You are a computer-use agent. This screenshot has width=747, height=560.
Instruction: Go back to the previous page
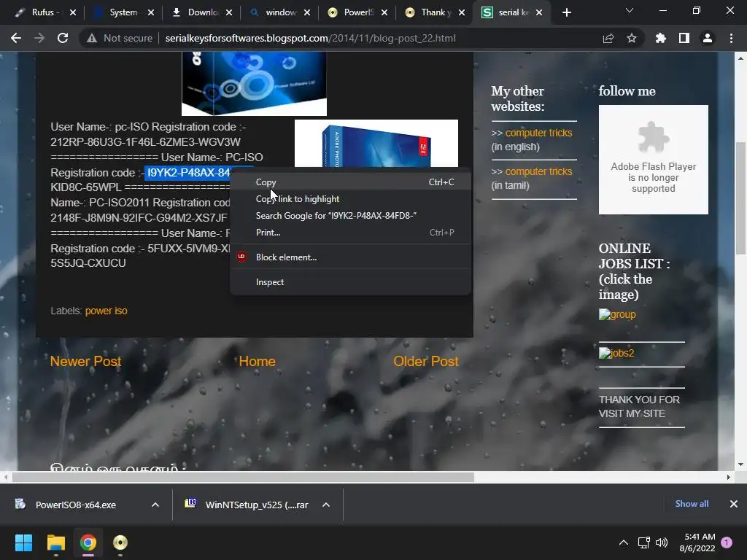tap(16, 38)
